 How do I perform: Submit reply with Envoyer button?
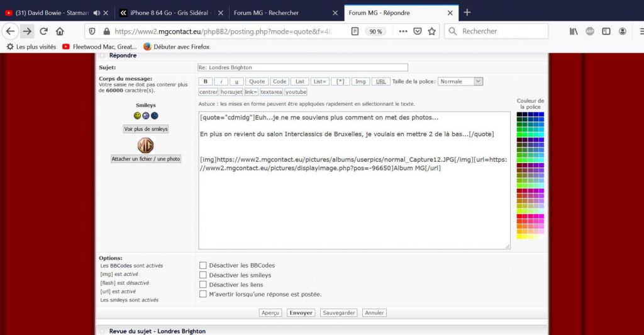(x=301, y=313)
